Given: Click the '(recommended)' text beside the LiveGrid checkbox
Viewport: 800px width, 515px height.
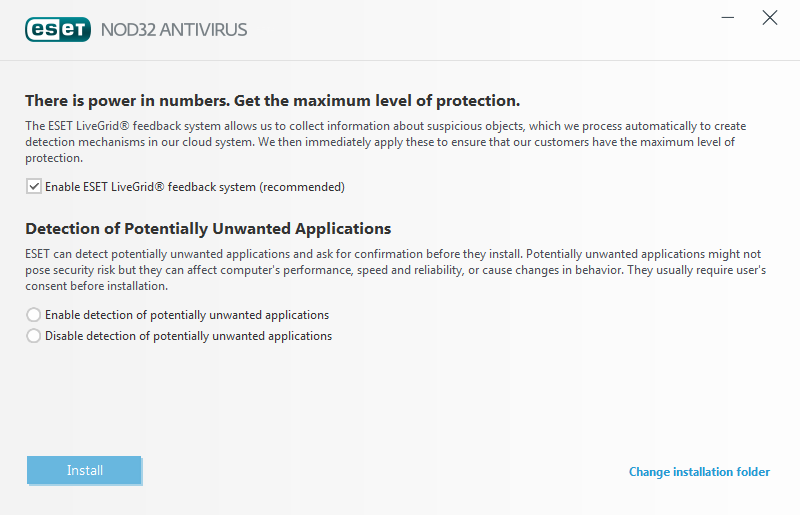Looking at the screenshot, I should pos(302,187).
